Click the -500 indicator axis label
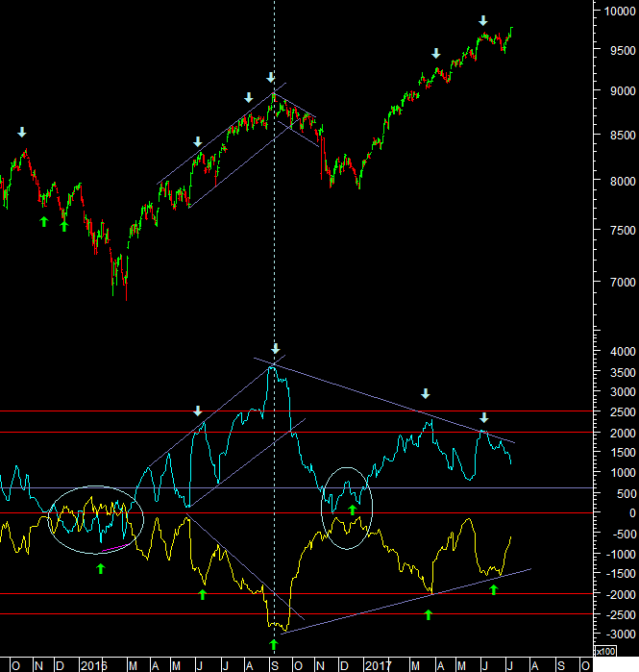 click(x=624, y=534)
